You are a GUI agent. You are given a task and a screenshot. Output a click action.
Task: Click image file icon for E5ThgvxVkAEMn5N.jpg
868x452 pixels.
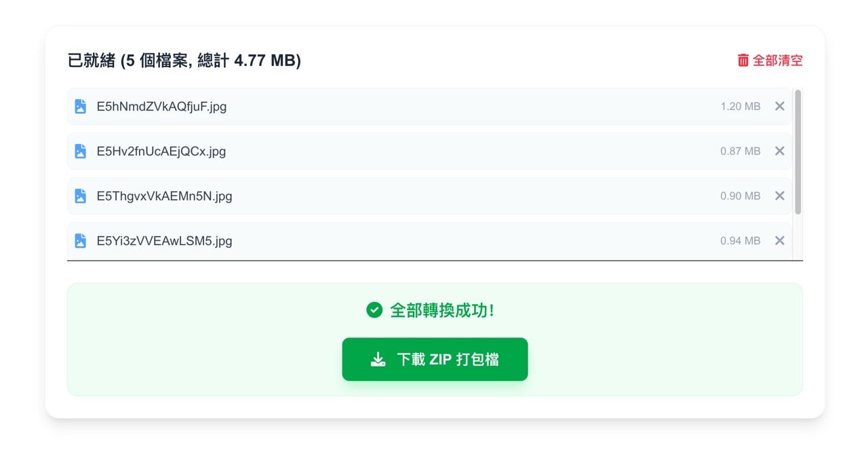pos(80,196)
